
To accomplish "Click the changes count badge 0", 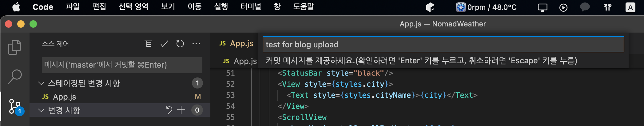I will tap(197, 110).
